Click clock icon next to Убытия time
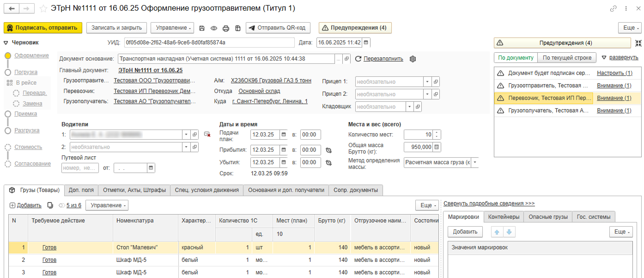Screen dimensions: 644x278 [328, 162]
